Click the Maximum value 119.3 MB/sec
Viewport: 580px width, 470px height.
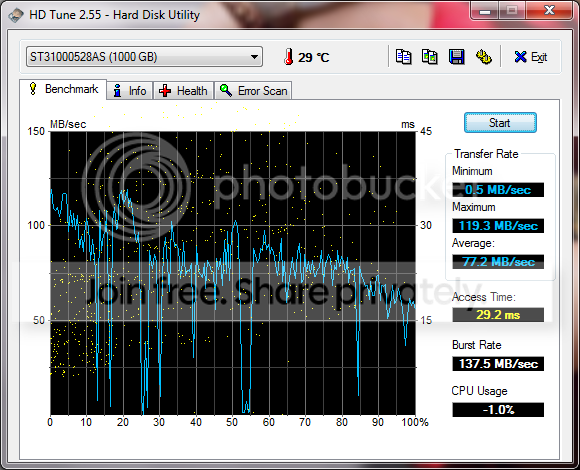pyautogui.click(x=498, y=226)
